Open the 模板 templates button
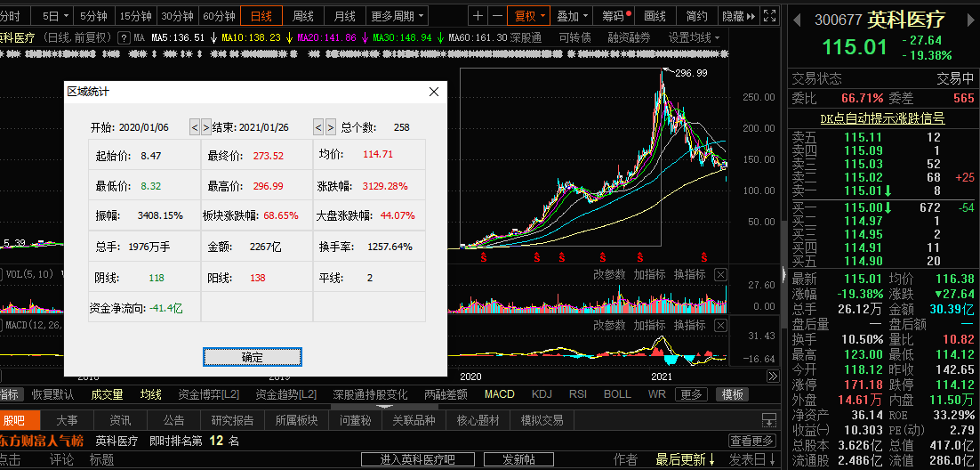 point(732,394)
